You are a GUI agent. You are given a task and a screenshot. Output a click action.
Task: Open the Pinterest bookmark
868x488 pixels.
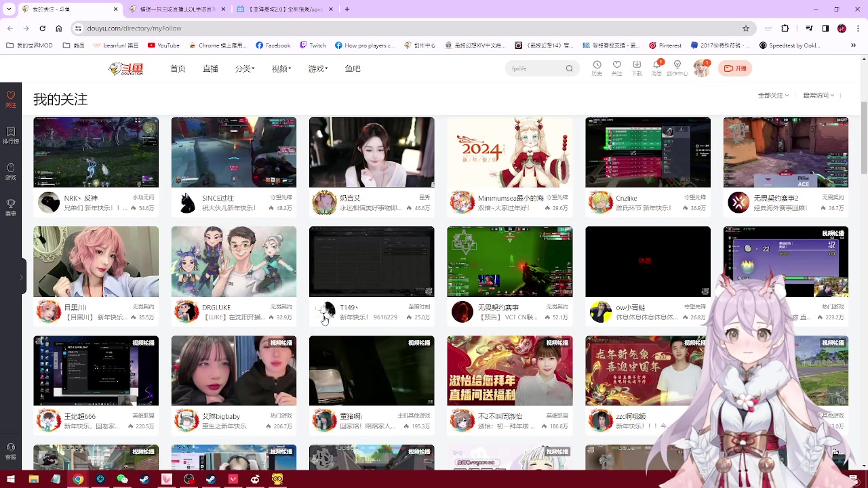pyautogui.click(x=665, y=45)
